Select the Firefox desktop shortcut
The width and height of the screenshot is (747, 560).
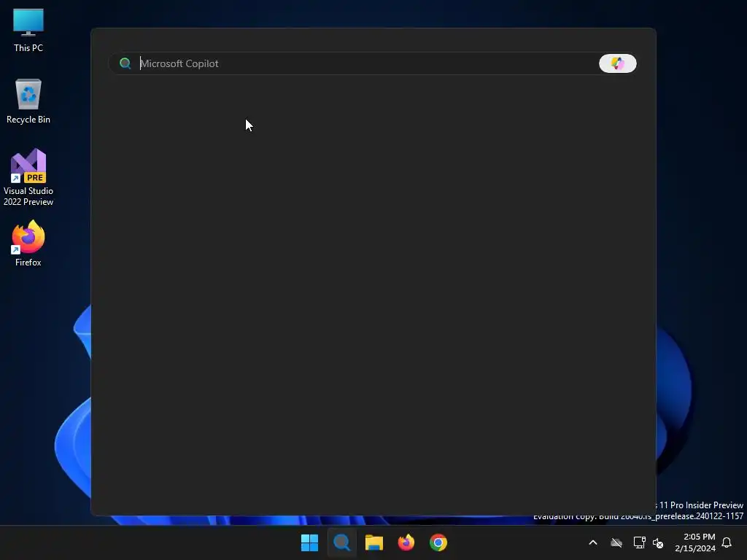coord(28,244)
